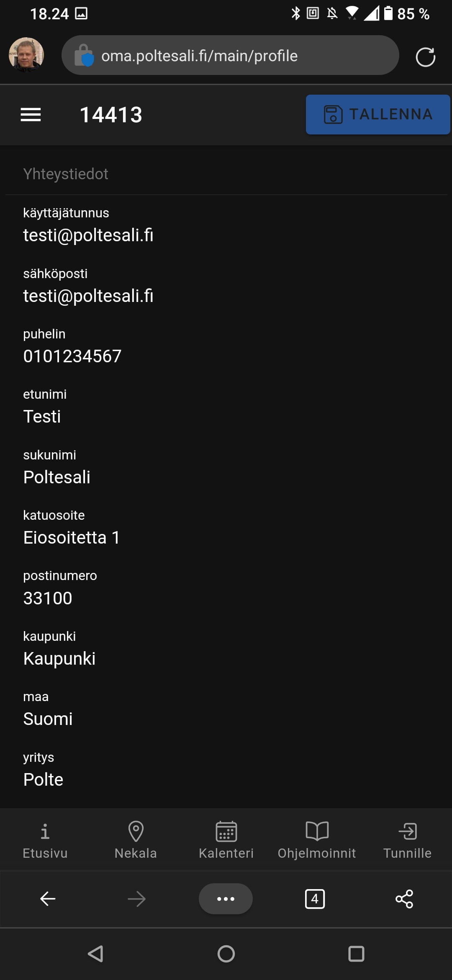Open Android recent apps square button
This screenshot has width=452, height=980.
point(356,954)
